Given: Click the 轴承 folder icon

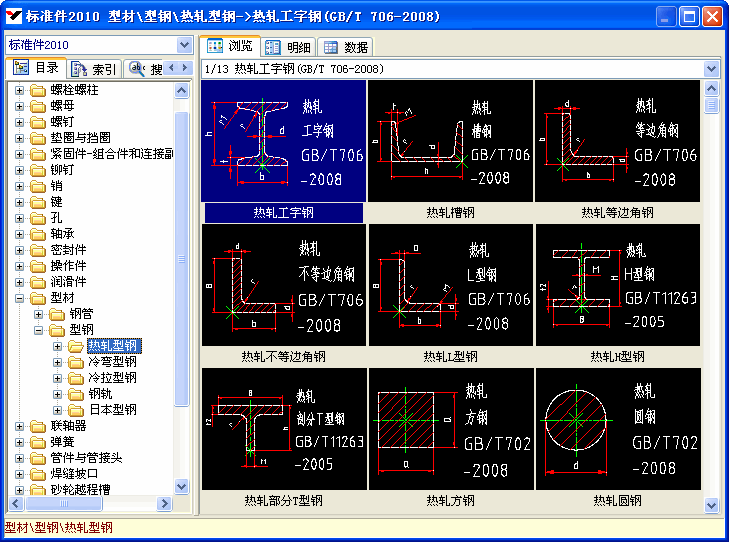Looking at the screenshot, I should point(38,234).
